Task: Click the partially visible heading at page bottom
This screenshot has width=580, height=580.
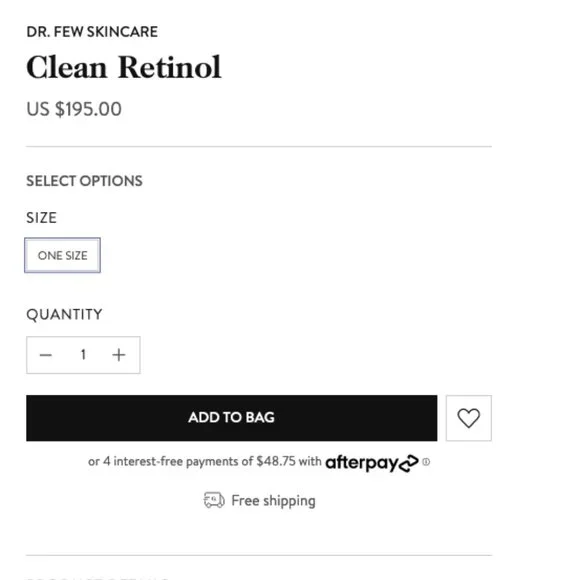Action: coord(98,578)
